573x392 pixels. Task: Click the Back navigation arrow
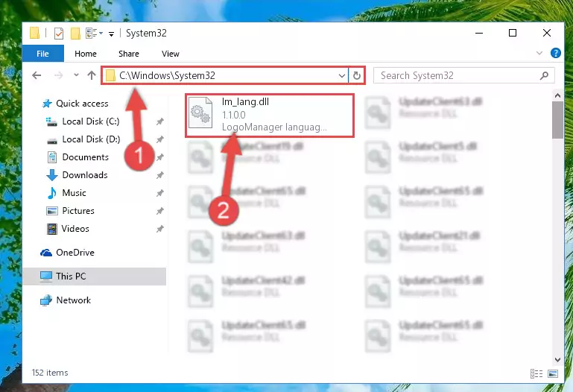[x=37, y=75]
